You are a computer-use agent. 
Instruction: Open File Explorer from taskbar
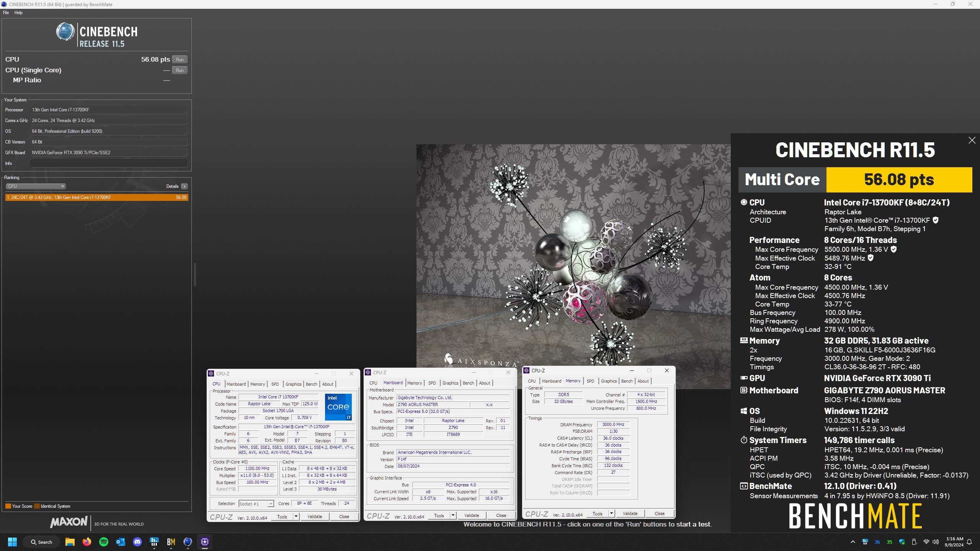click(x=70, y=542)
